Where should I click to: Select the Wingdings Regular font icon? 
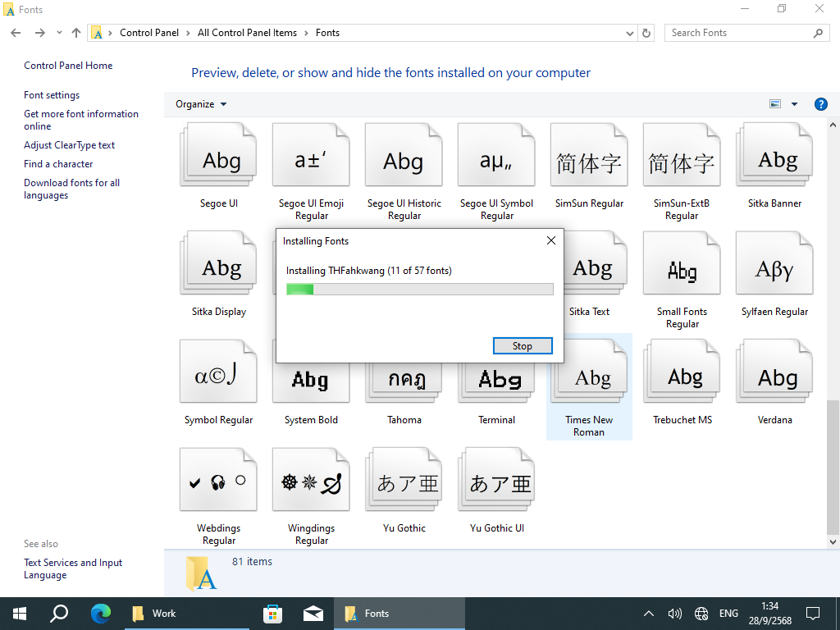311,484
